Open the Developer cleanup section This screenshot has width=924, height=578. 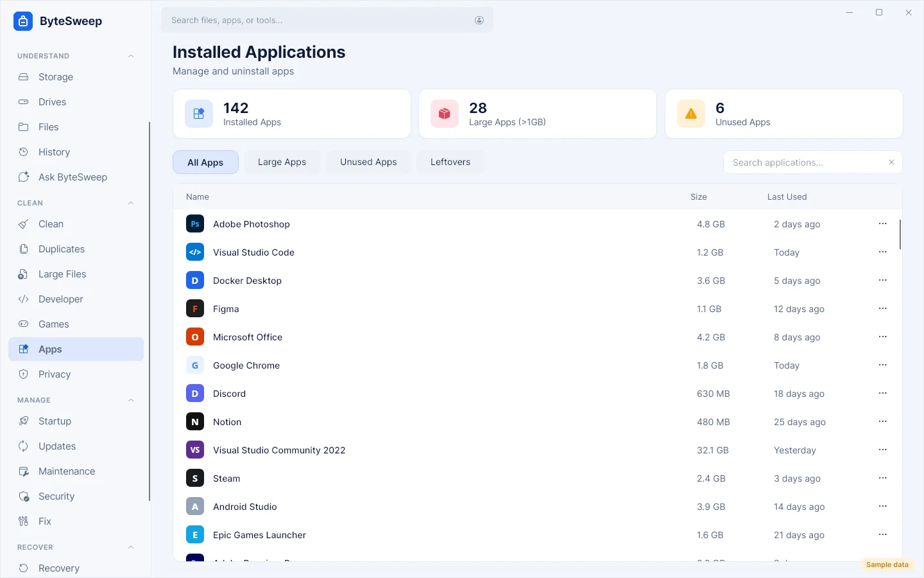tap(76, 299)
